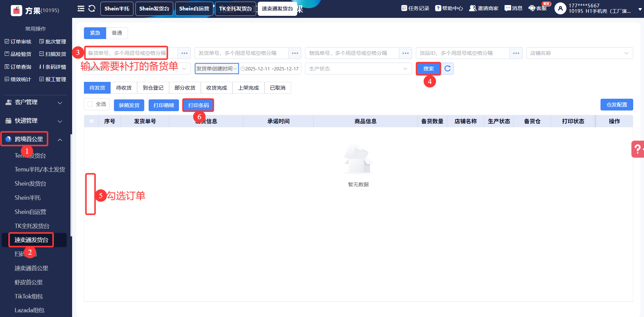The image size is (644, 317).
Task: Open 报工管理 quick action
Action: (53, 79)
